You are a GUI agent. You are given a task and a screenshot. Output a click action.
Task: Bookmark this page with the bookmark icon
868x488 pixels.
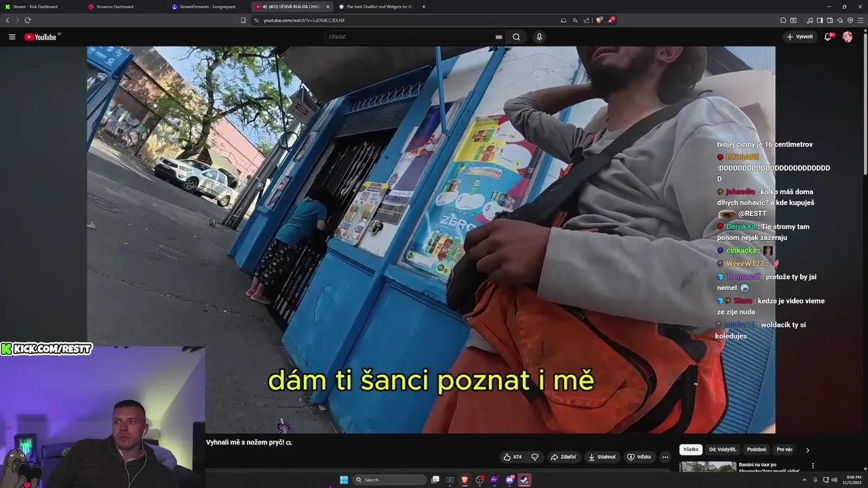click(243, 20)
